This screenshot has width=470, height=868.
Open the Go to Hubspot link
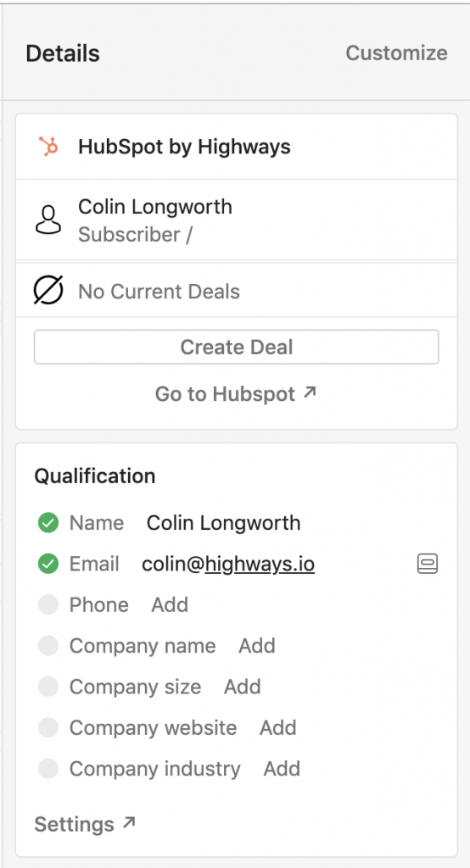point(236,393)
